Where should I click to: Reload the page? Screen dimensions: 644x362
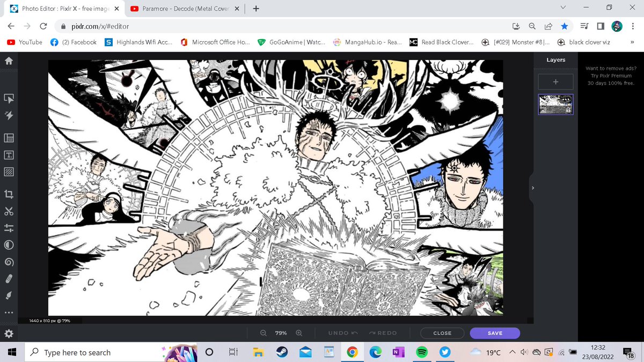coord(43,26)
